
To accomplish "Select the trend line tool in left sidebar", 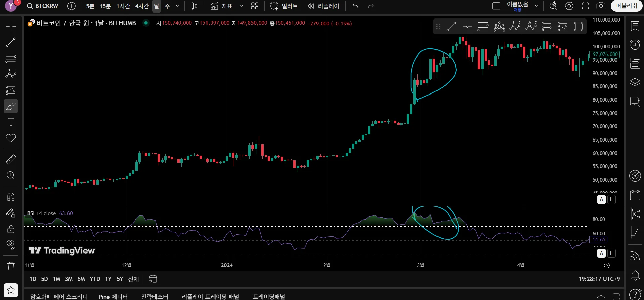I will (x=11, y=42).
